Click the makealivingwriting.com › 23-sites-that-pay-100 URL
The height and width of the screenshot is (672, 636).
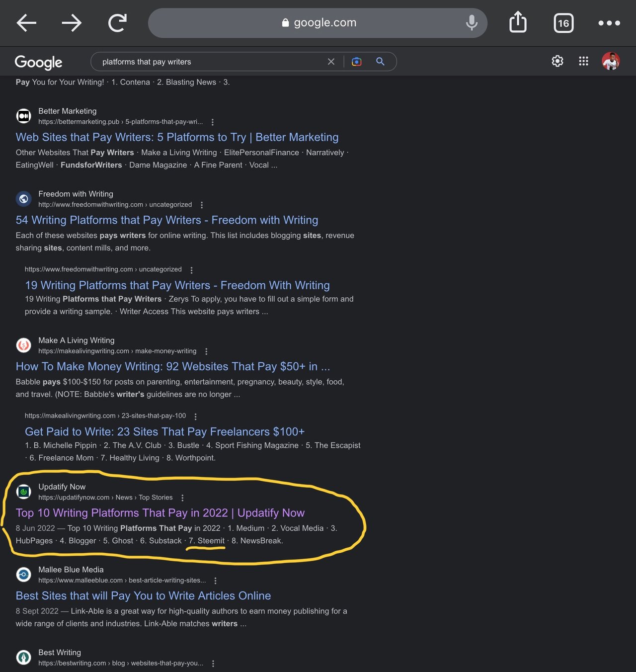pyautogui.click(x=105, y=416)
